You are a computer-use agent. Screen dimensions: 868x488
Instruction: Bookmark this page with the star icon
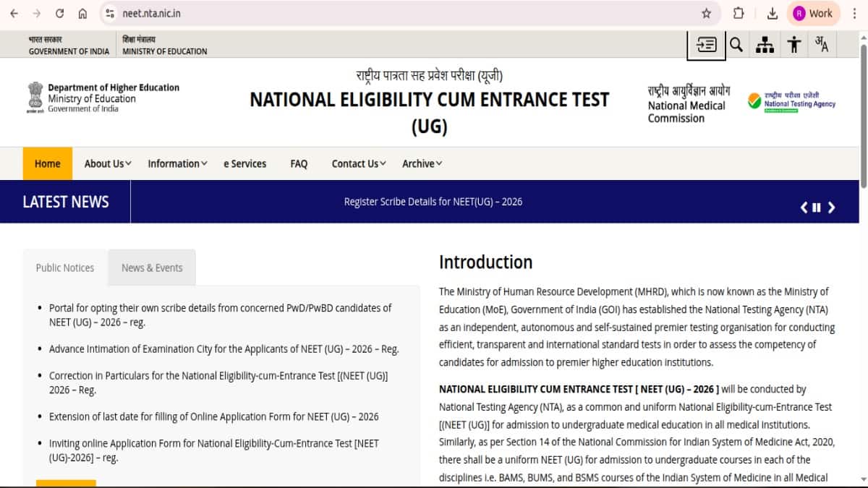[706, 13]
